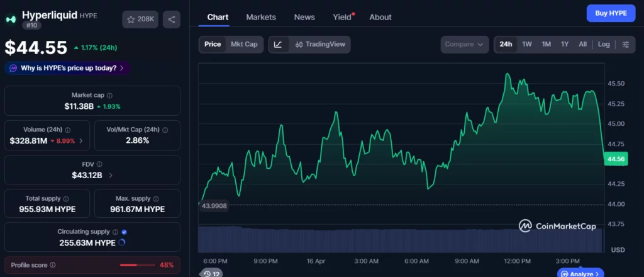Toggle chart to Mkt Cap view

tap(244, 45)
